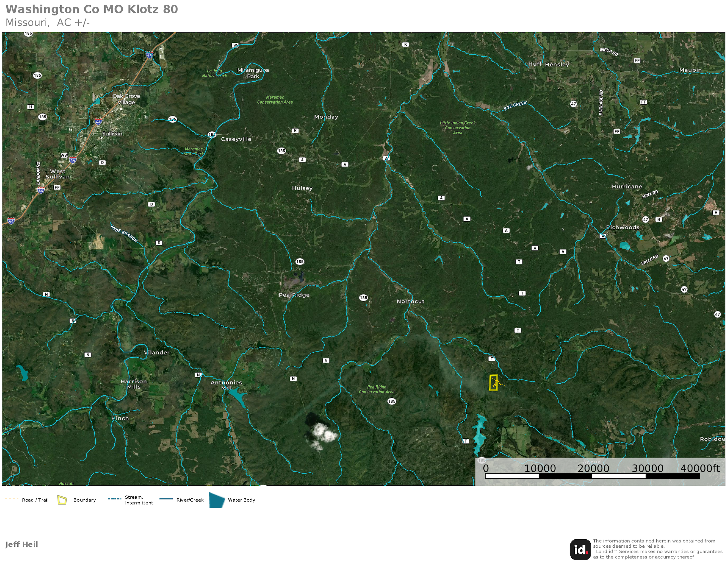Screen dimensions: 728x563
Task: Click the Sullivan town label
Action: [112, 134]
